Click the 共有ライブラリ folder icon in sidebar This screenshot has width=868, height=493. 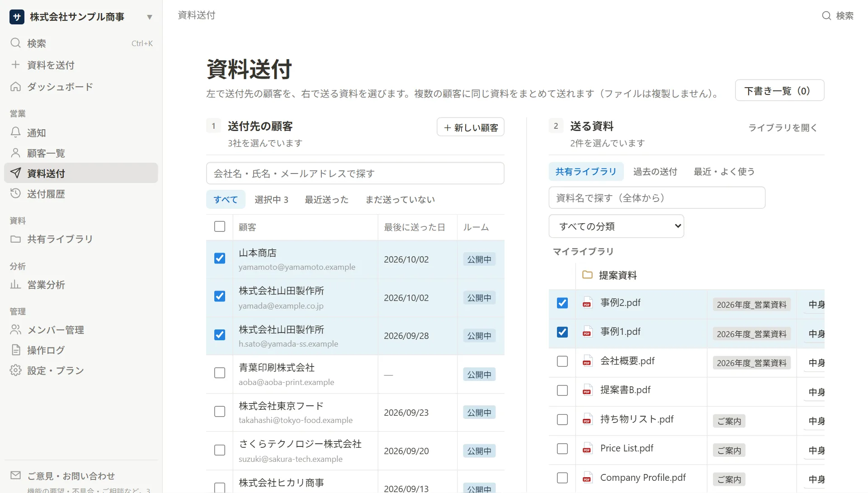coord(16,239)
